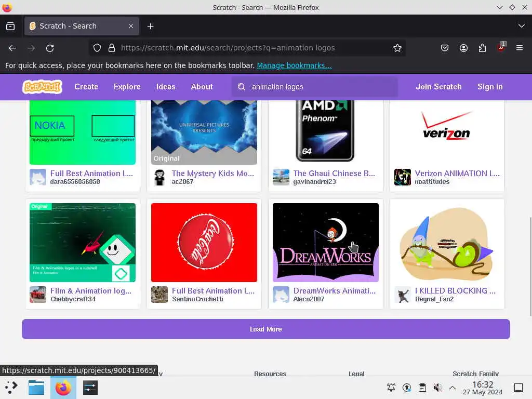Open the KDE application launcher

click(11, 388)
